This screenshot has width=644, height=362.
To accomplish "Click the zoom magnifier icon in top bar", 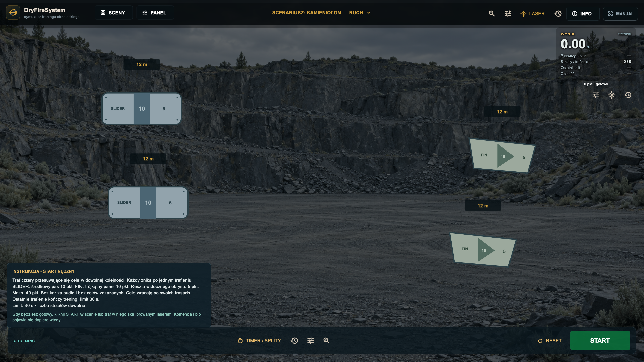I will 492,14.
